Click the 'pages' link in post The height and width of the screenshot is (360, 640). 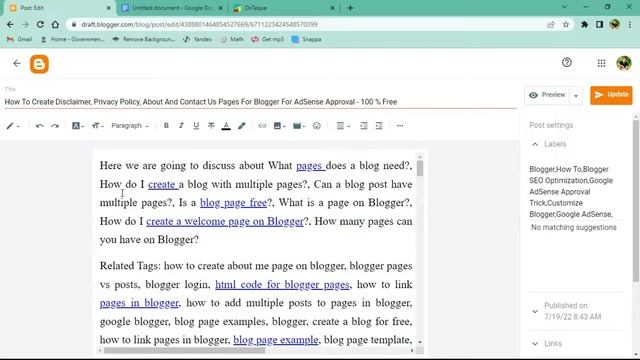pyautogui.click(x=310, y=166)
